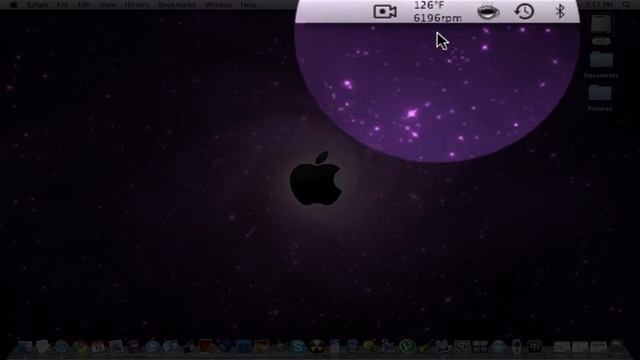Open the Trash in the Dock
Image resolution: width=640 pixels, height=360 pixels.
tap(617, 347)
